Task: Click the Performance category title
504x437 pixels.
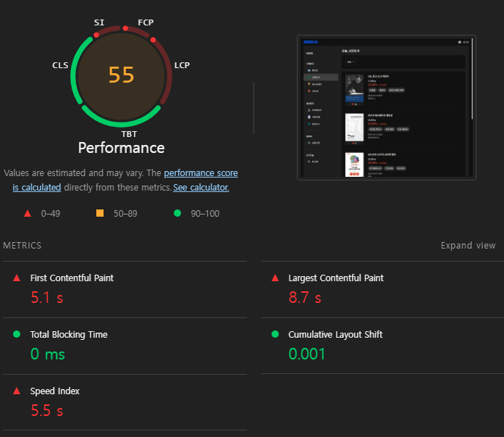Action: click(121, 148)
